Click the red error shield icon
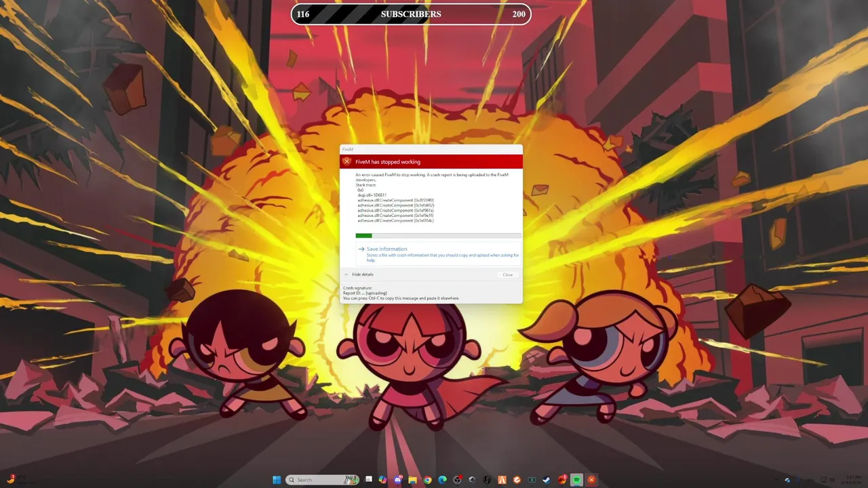This screenshot has height=488, width=868. click(347, 161)
